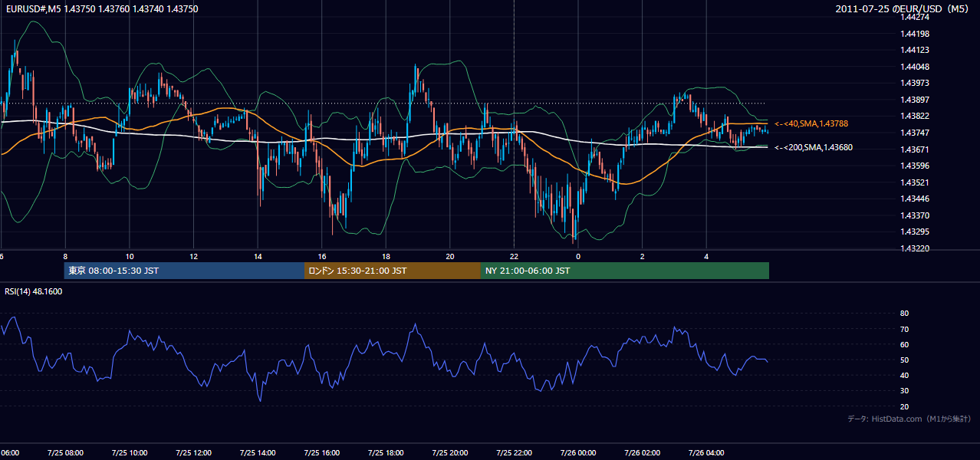Screen dimensions: 980x460
Task: Click price axis label 1.44274
Action: [914, 17]
